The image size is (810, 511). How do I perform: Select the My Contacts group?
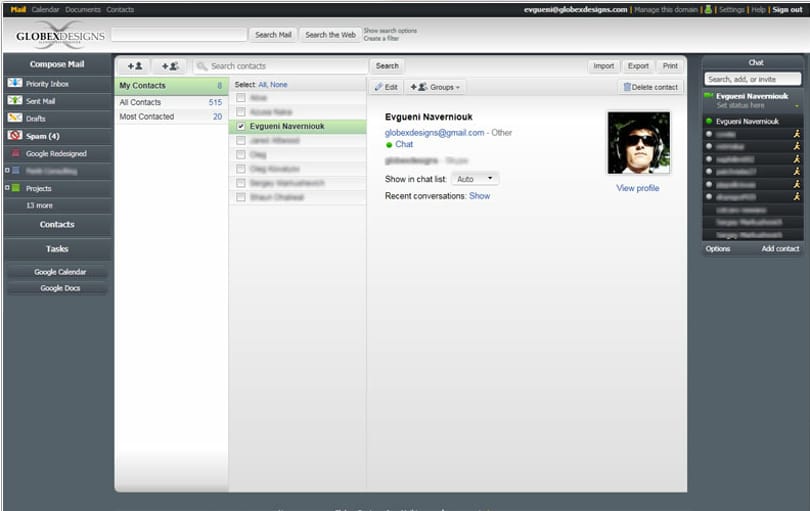[x=171, y=86]
